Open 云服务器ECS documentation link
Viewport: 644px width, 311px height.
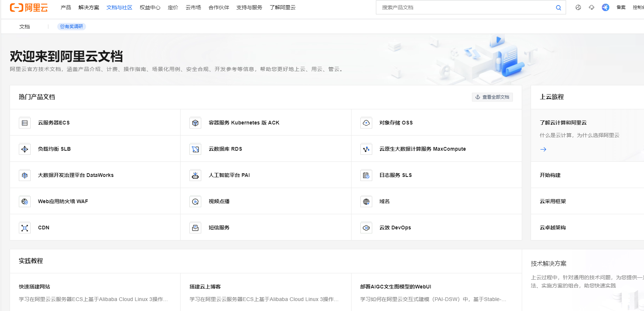coord(54,123)
